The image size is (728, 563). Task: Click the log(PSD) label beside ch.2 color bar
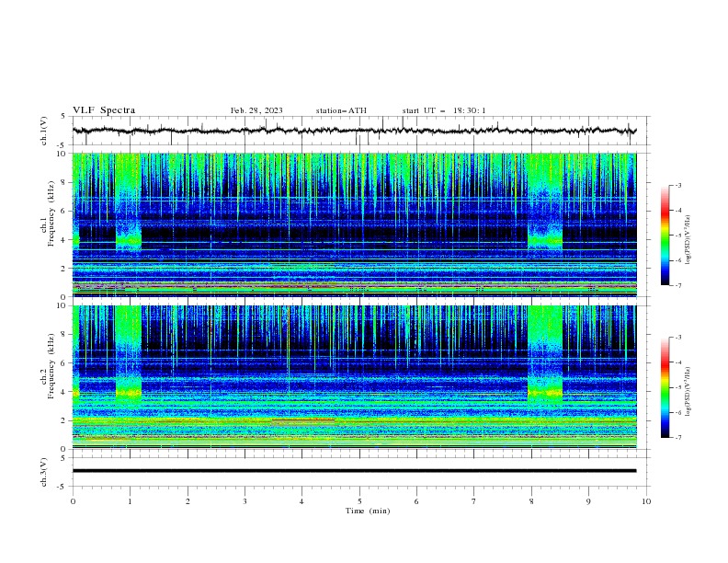[688, 391]
